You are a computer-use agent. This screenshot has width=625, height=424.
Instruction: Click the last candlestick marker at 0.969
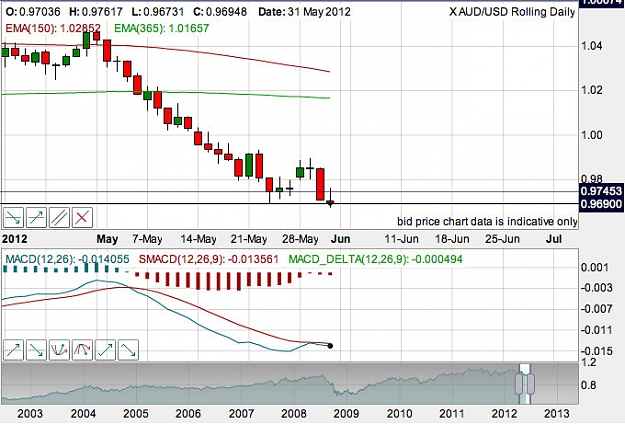pyautogui.click(x=330, y=203)
